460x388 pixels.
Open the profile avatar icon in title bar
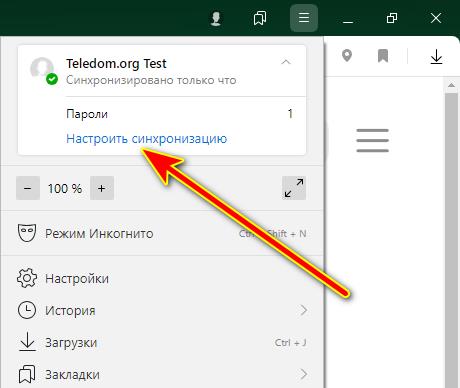216,18
